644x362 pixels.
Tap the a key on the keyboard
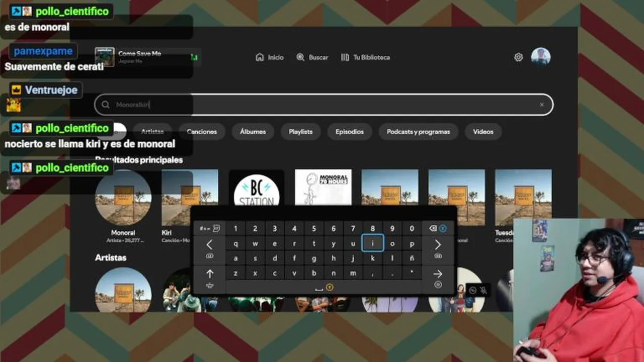235,258
